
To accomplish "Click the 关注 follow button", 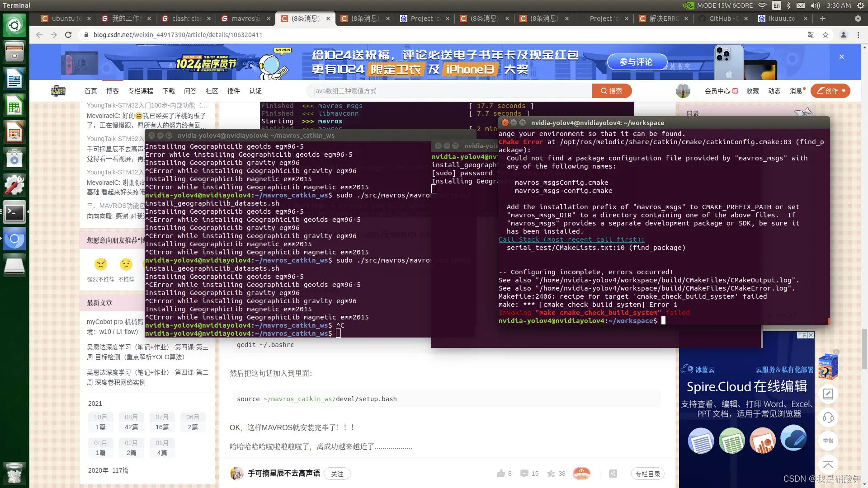I will point(337,474).
